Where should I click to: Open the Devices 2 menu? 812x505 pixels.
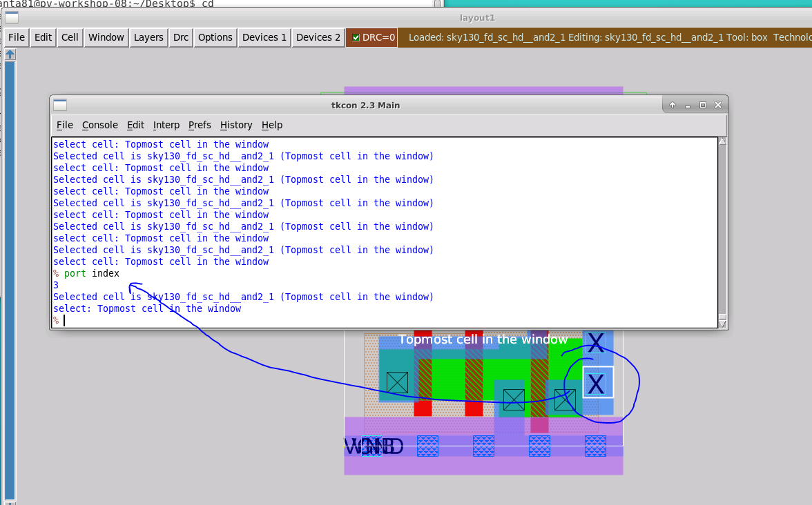(318, 37)
